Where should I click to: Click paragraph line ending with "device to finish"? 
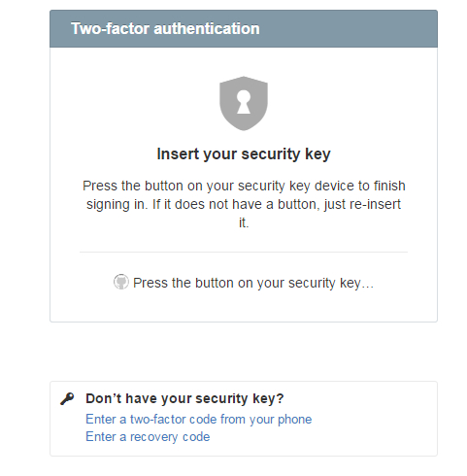(244, 186)
